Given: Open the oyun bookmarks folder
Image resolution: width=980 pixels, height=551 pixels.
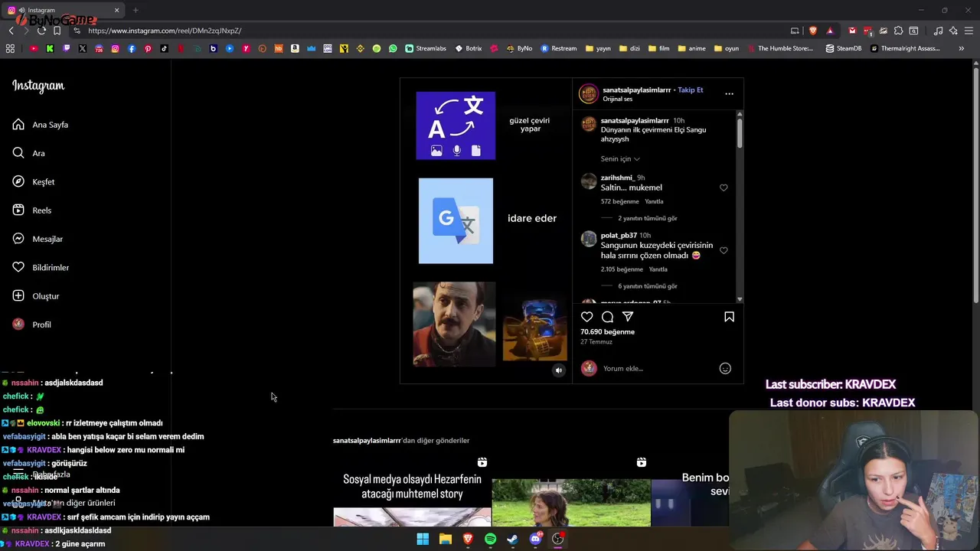Looking at the screenshot, I should (x=727, y=48).
